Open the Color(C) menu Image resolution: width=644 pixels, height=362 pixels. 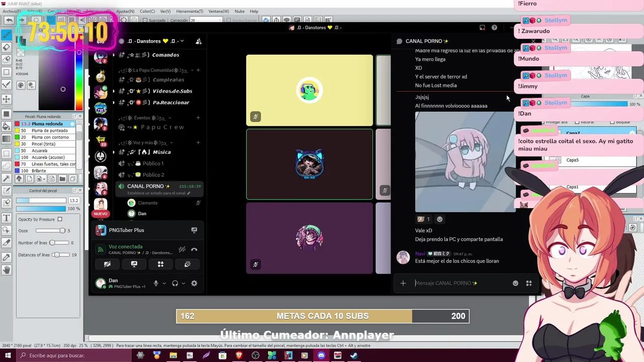coord(147,11)
